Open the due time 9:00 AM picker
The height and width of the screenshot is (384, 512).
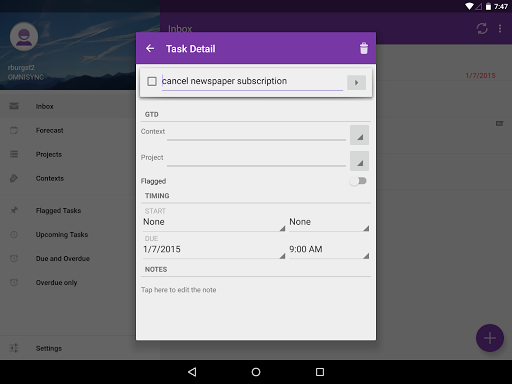click(x=329, y=250)
